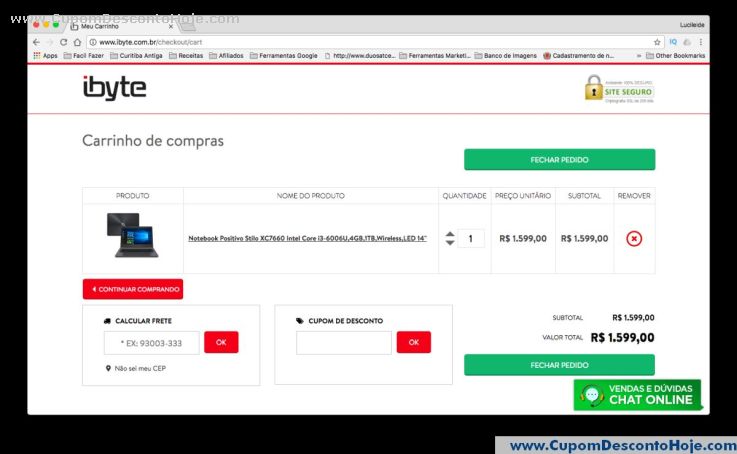
Task: Click the Valor Total R$ 1.599,00 amount
Action: pyautogui.click(x=622, y=337)
